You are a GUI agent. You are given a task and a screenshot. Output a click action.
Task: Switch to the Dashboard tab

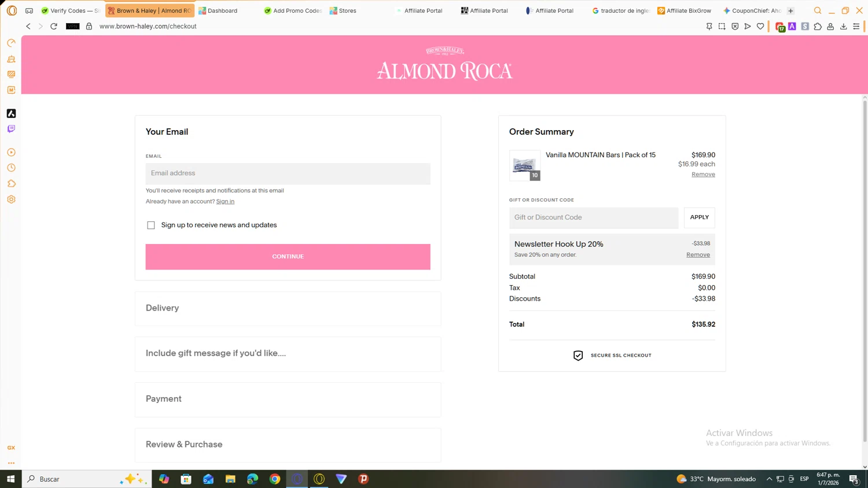227,10
